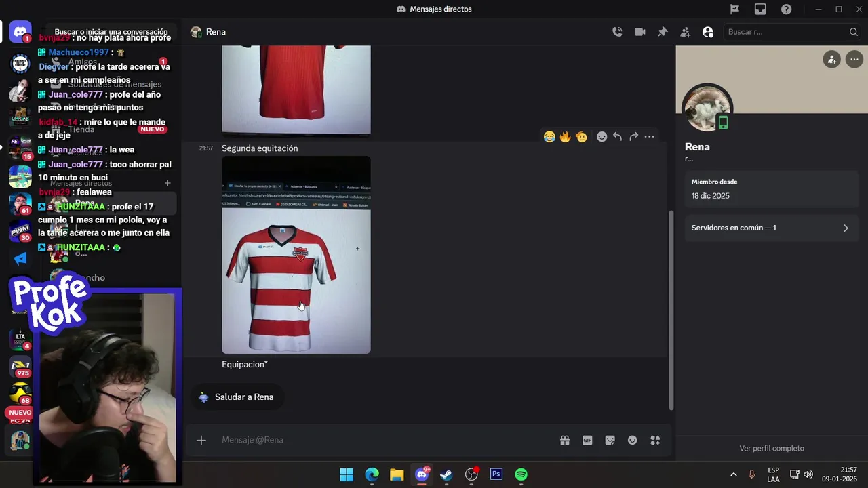
Task: Click the Mensaje @Rena text box
Action: [387, 440]
